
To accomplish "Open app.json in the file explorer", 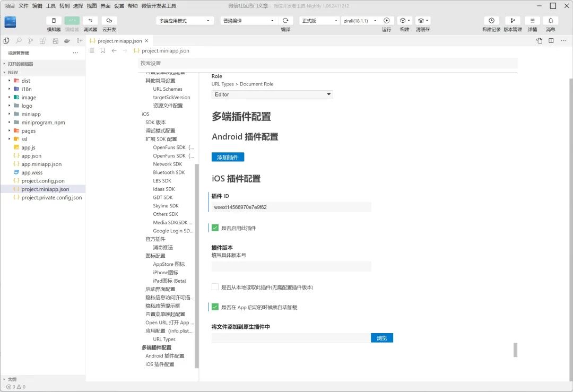I will (x=31, y=156).
